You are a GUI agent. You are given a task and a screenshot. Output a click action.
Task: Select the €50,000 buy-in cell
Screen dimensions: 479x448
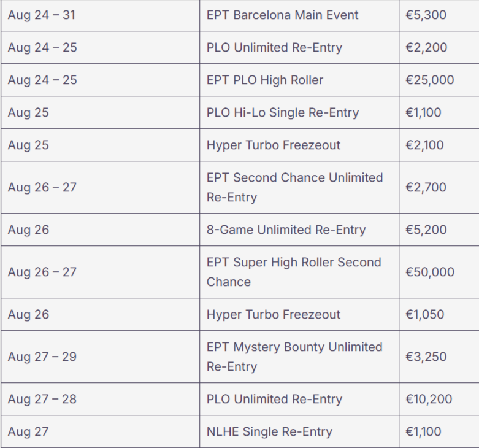429,272
